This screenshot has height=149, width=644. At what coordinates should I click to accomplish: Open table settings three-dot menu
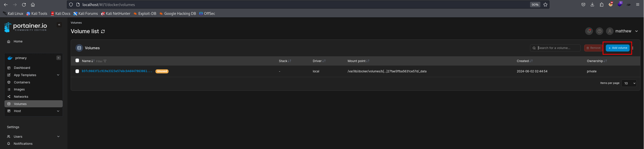(x=633, y=48)
